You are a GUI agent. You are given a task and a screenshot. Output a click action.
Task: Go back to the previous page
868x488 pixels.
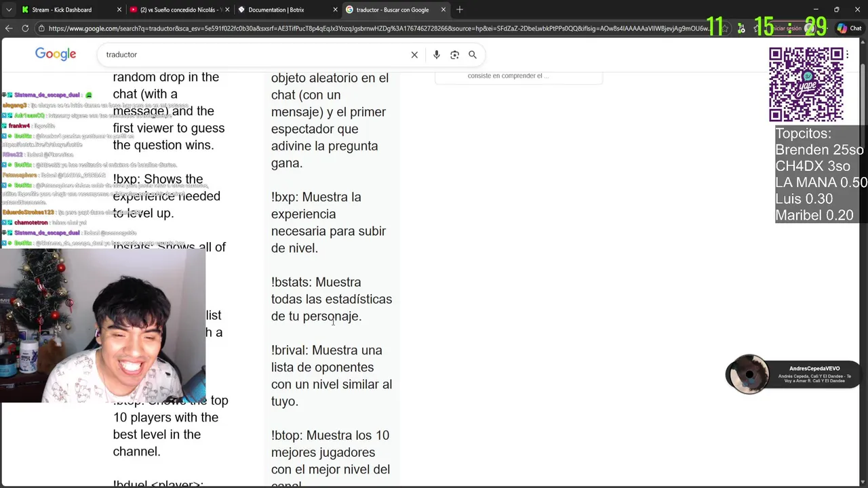click(9, 28)
